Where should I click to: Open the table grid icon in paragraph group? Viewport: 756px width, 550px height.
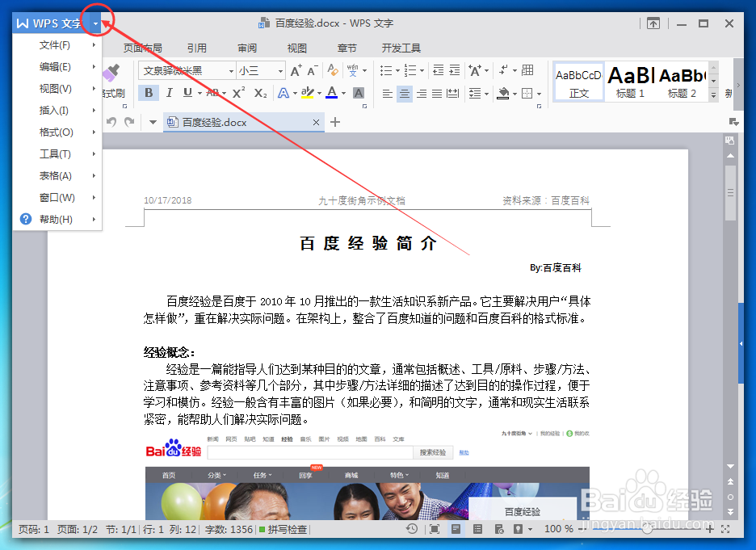click(x=527, y=70)
